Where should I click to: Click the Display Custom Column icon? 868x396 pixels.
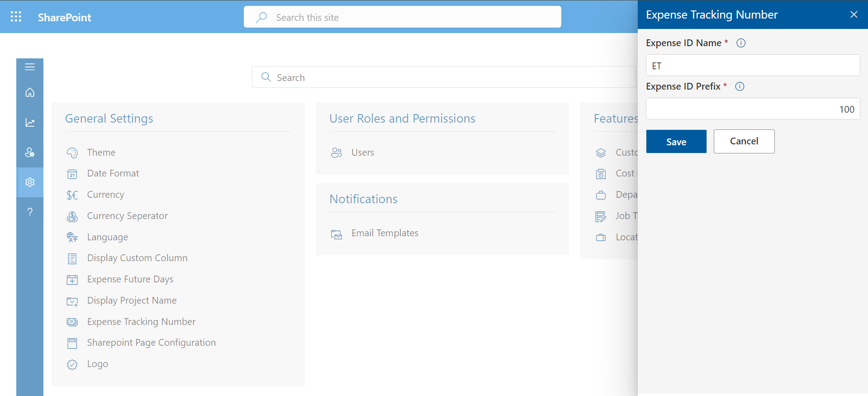tap(72, 259)
